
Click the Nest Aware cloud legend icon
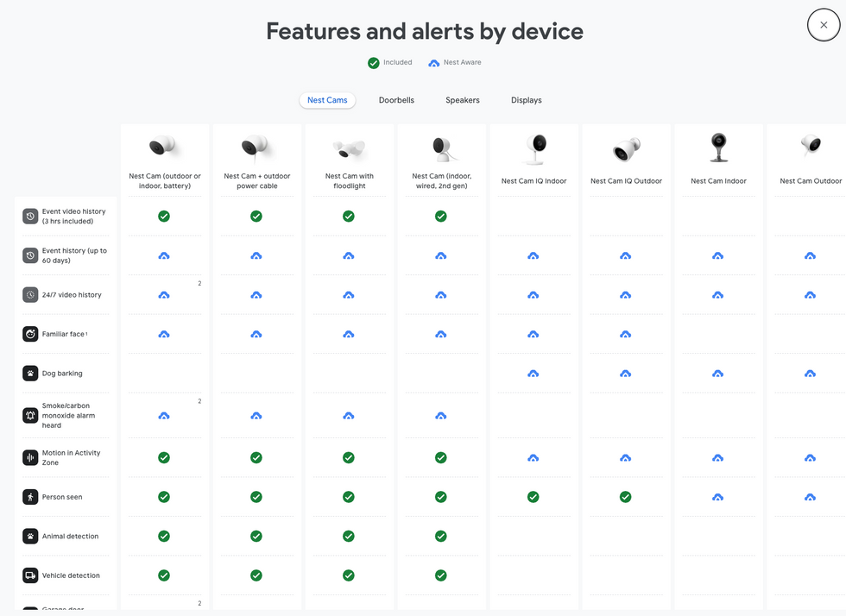pos(432,62)
